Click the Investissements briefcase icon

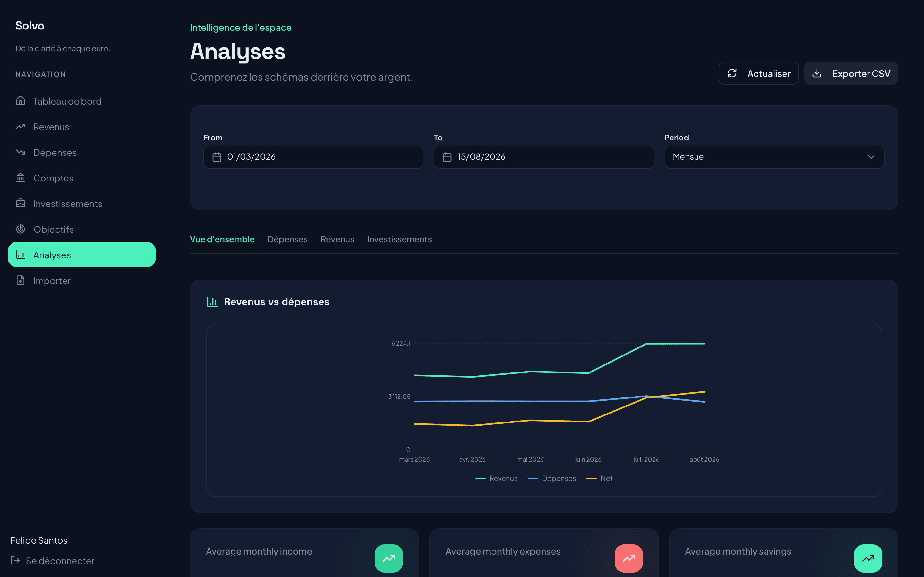click(21, 203)
